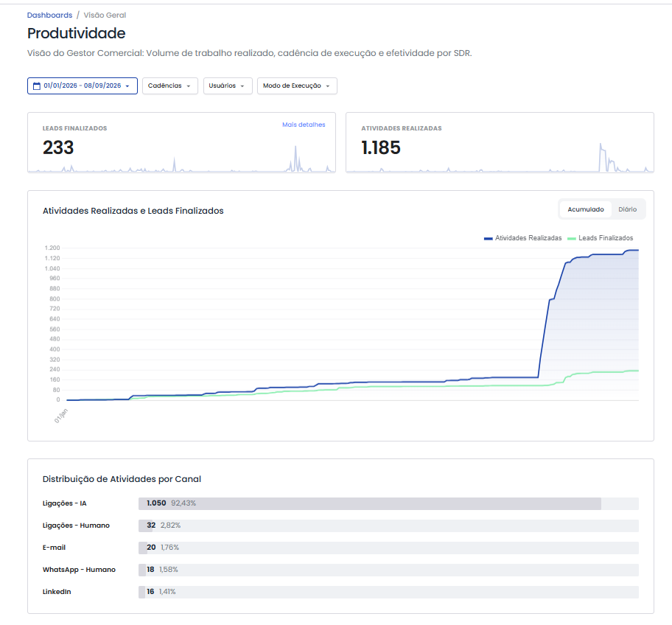Viewport: 672px width, 625px height.
Task: Switch chart to Acumulado view
Action: (x=586, y=209)
